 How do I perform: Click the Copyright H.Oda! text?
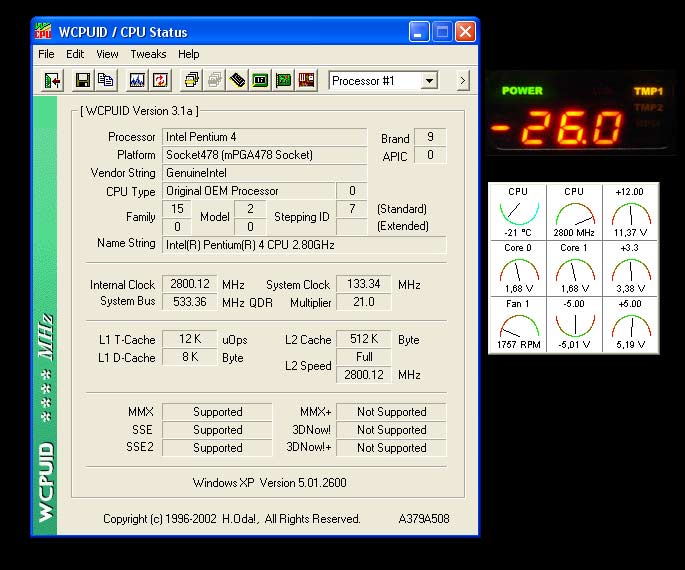232,519
